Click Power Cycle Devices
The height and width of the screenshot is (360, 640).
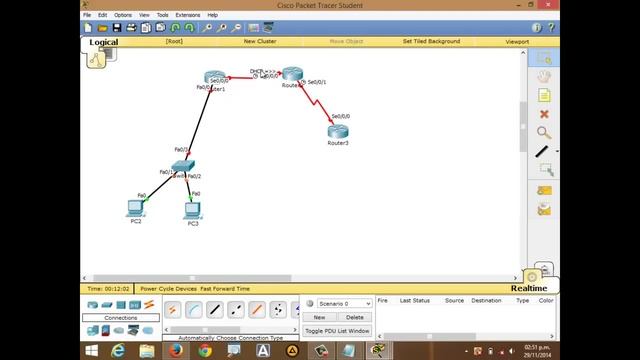coord(169,289)
